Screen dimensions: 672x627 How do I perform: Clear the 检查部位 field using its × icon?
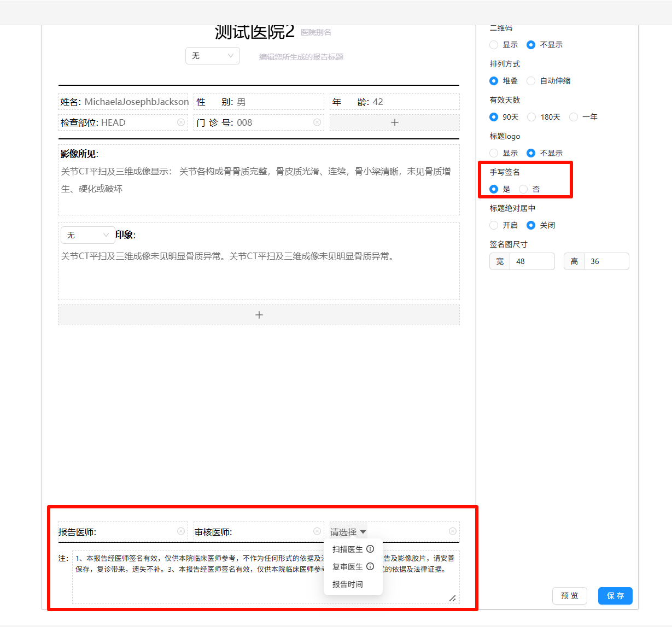click(182, 122)
